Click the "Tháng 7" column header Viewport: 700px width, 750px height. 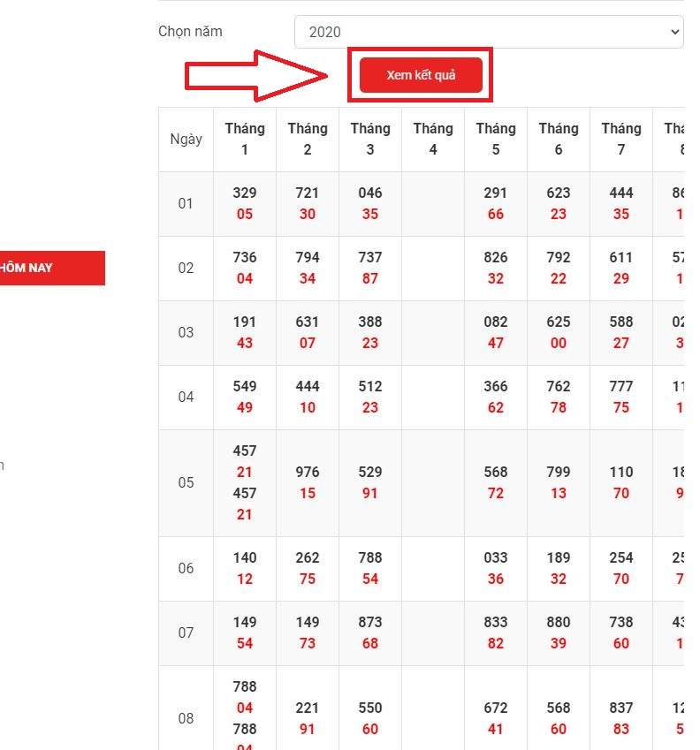tap(621, 140)
